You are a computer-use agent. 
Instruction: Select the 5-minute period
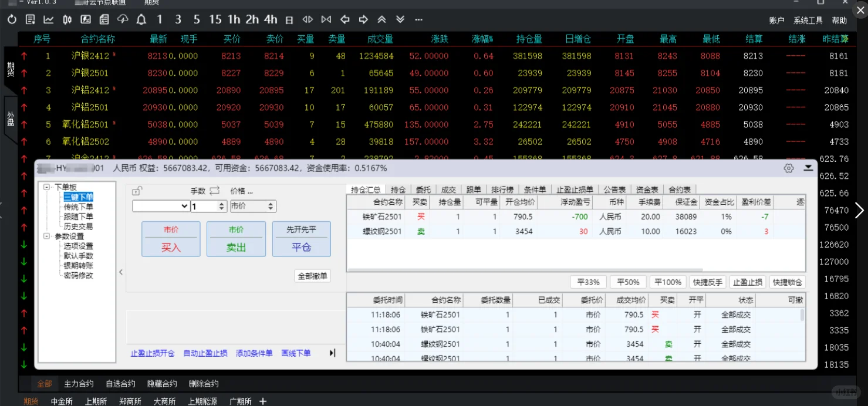(197, 19)
